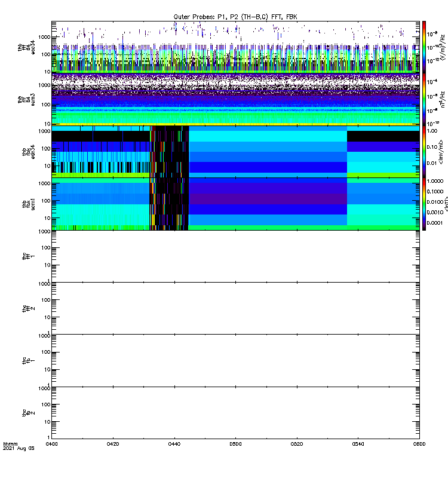Image resolution: width=448 pixels, height=478 pixels.
Task: Select the "thb fbk edc34" panel label
Action: tap(29, 152)
